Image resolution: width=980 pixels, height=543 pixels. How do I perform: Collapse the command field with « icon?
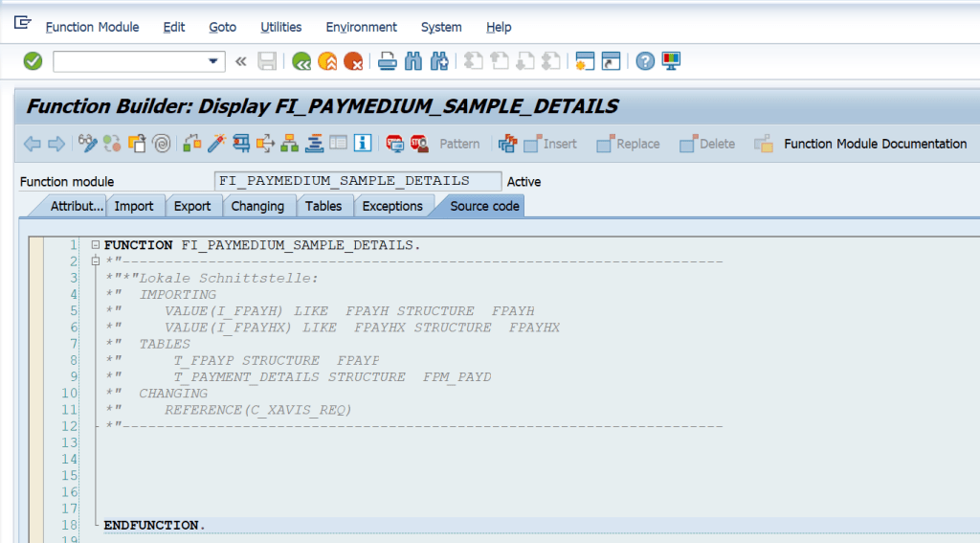(240, 61)
